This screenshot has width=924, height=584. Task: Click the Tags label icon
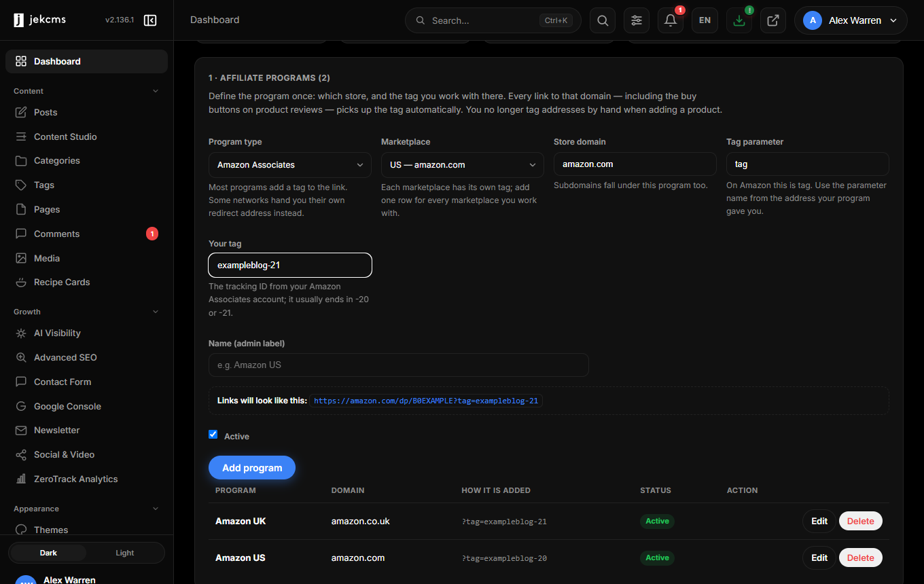(21, 185)
